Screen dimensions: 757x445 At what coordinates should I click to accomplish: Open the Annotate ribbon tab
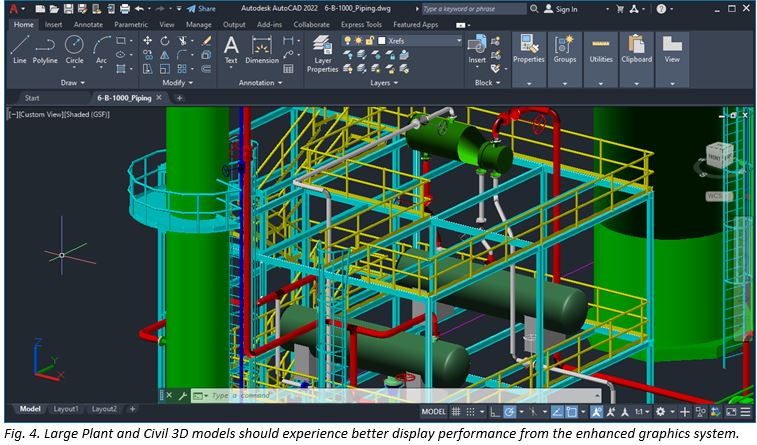click(88, 25)
